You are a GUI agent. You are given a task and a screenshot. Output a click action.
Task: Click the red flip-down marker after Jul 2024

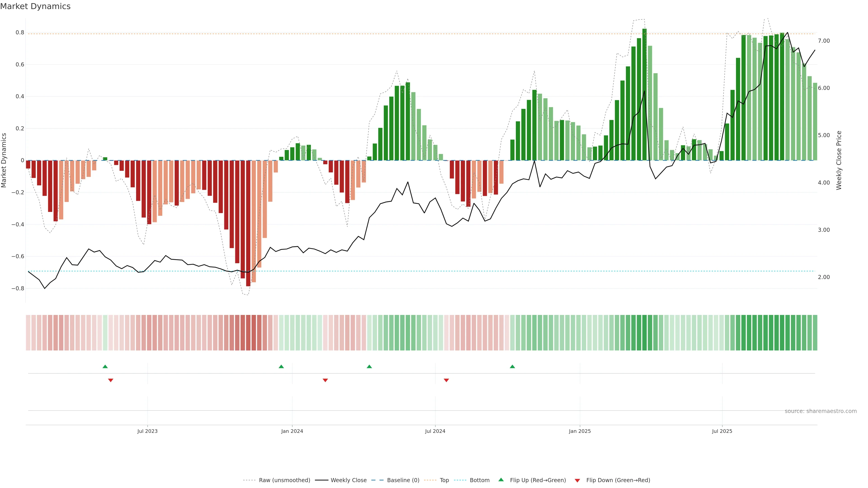point(446,380)
